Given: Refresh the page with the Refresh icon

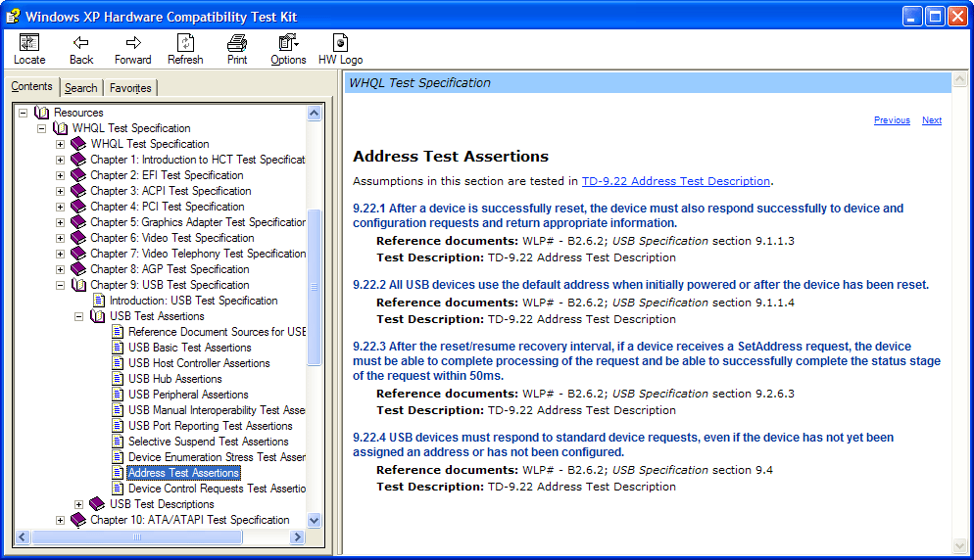Looking at the screenshot, I should [185, 43].
